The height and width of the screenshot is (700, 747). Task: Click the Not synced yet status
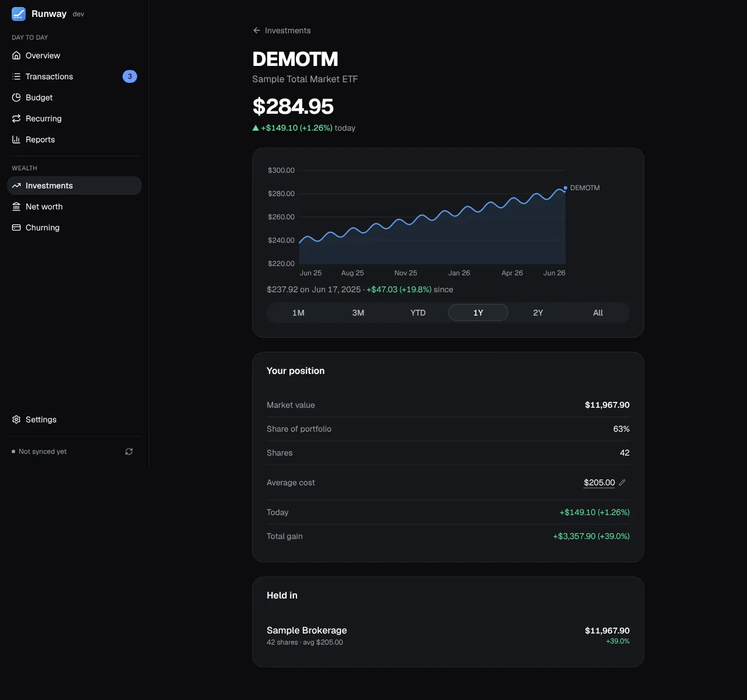pos(39,452)
